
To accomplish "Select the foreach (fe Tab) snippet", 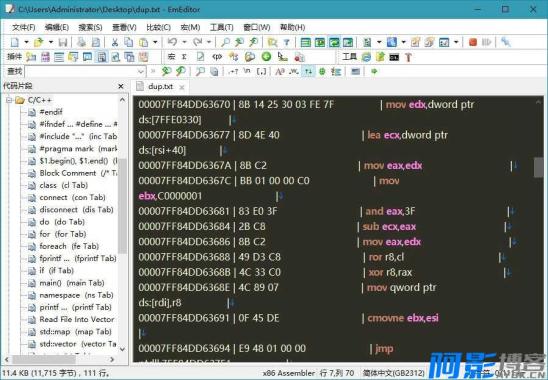I will (x=69, y=246).
